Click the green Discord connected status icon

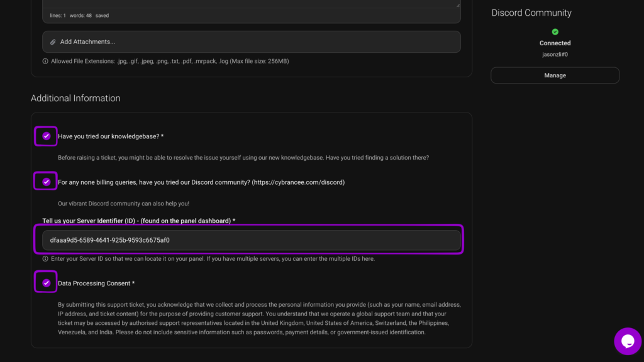pos(555,31)
